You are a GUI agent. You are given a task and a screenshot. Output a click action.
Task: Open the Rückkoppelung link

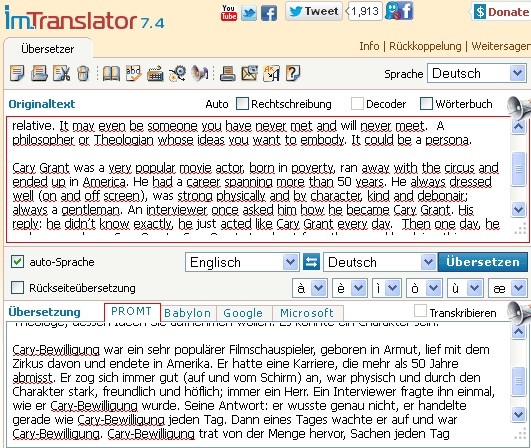(425, 46)
